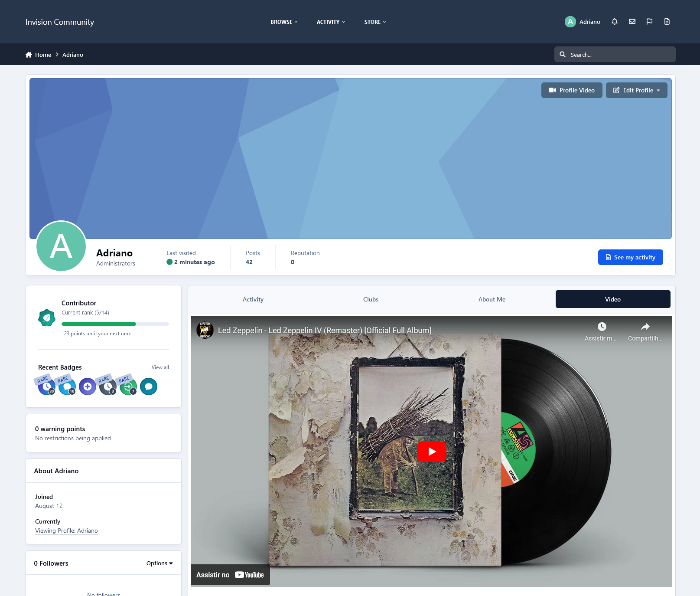Select the Video tab

pyautogui.click(x=613, y=299)
